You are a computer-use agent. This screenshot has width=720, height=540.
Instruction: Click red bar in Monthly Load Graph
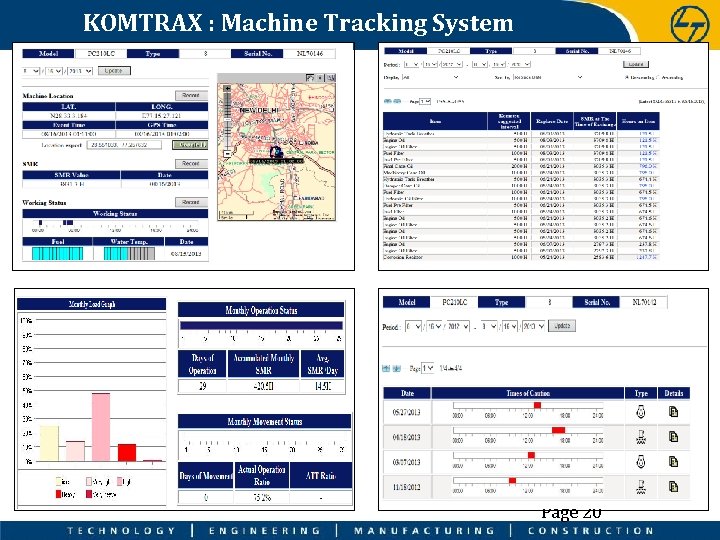(127, 452)
